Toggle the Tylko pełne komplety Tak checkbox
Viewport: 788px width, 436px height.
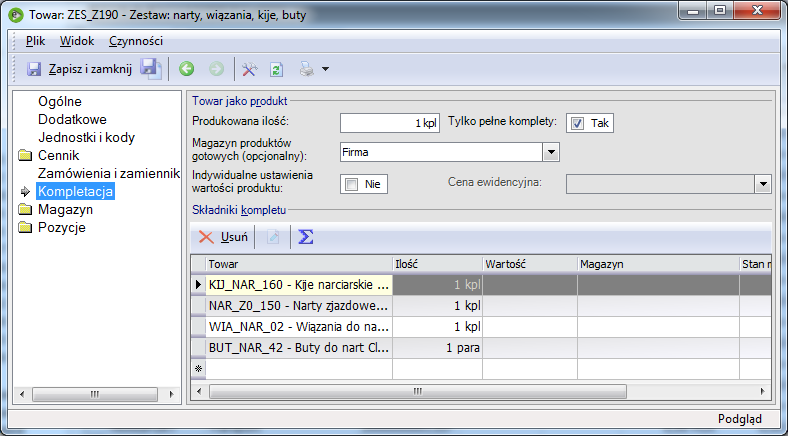click(x=577, y=124)
